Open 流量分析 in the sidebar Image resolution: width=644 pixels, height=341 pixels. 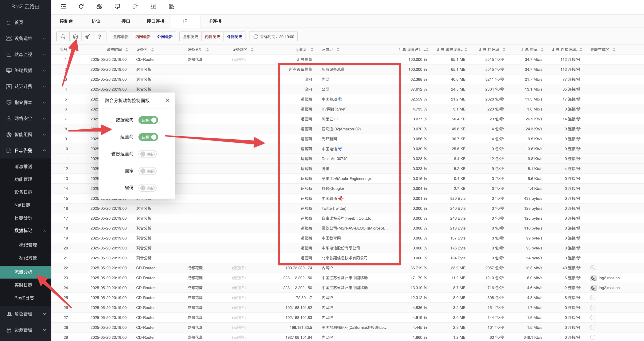pos(25,272)
